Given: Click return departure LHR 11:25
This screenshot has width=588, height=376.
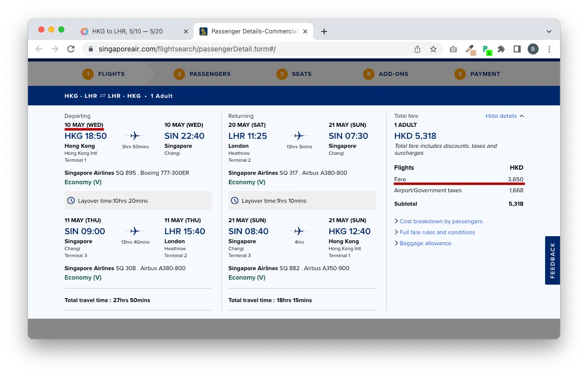Looking at the screenshot, I should click(x=247, y=136).
